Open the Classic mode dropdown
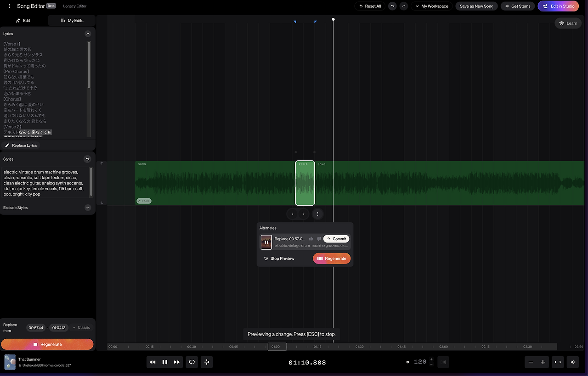The width and height of the screenshot is (588, 376). pyautogui.click(x=81, y=328)
